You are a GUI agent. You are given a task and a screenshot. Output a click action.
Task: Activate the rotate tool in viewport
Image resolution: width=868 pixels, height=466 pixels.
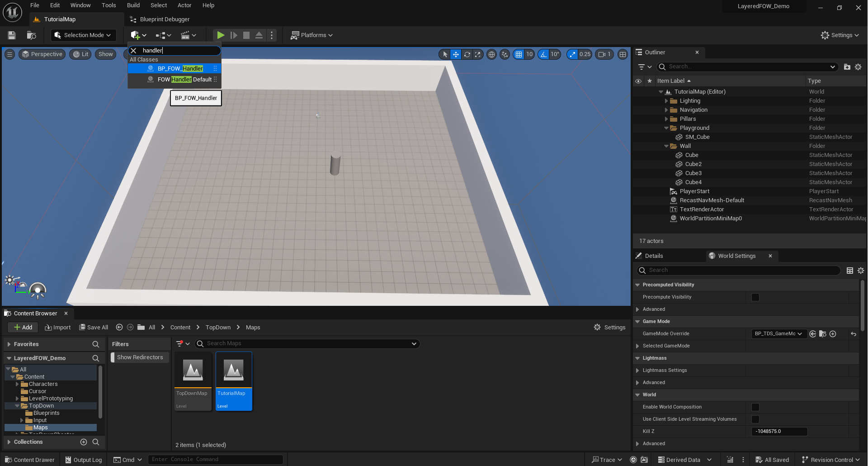[467, 54]
